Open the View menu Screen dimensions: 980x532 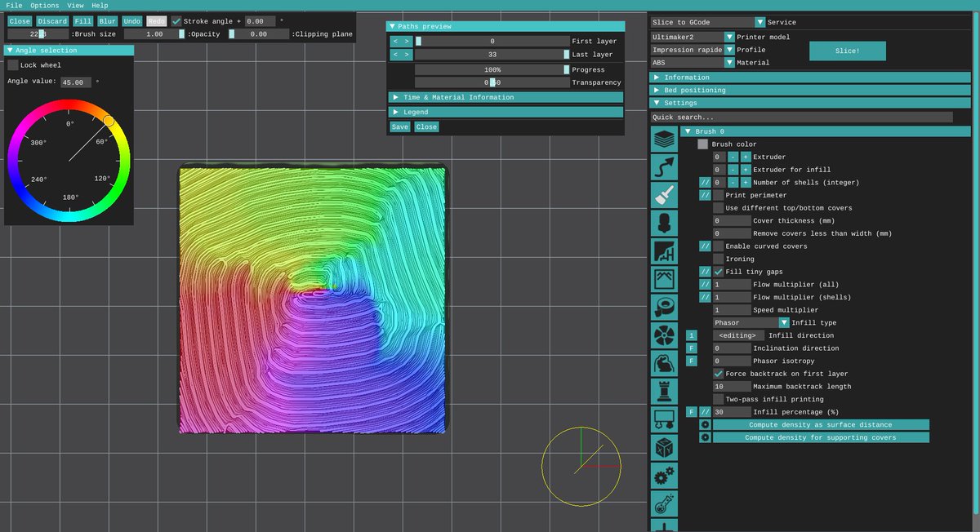[x=75, y=5]
